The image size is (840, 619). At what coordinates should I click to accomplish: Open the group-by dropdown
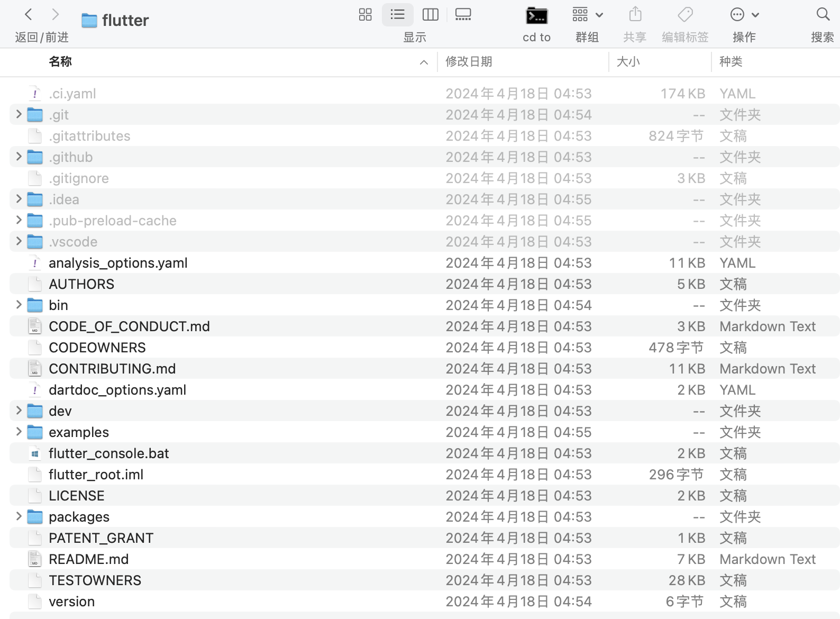coord(587,14)
